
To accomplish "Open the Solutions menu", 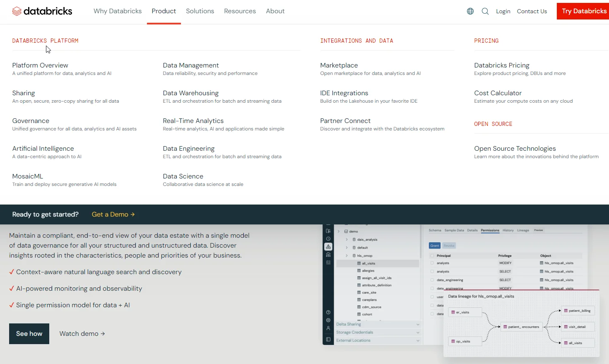I will click(x=200, y=11).
